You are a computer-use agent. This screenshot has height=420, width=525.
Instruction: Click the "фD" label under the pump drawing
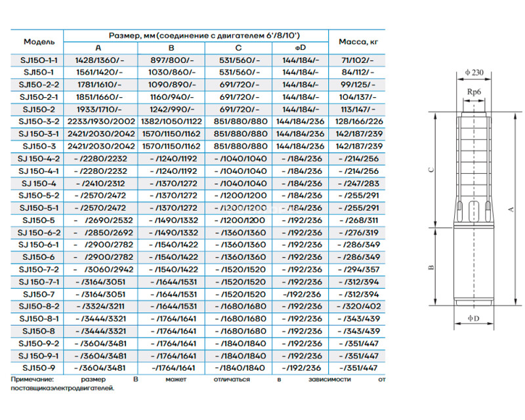click(473, 318)
